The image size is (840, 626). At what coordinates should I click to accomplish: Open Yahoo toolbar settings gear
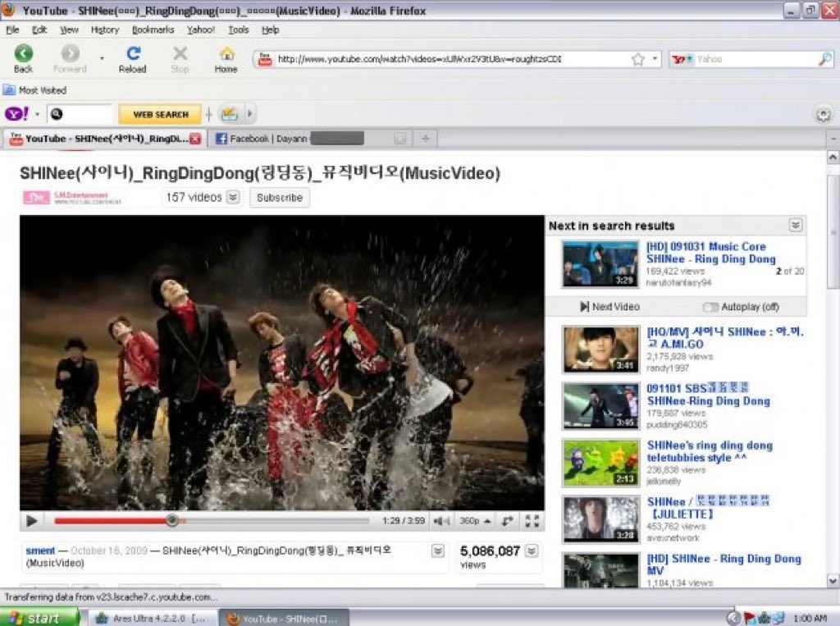[x=823, y=114]
